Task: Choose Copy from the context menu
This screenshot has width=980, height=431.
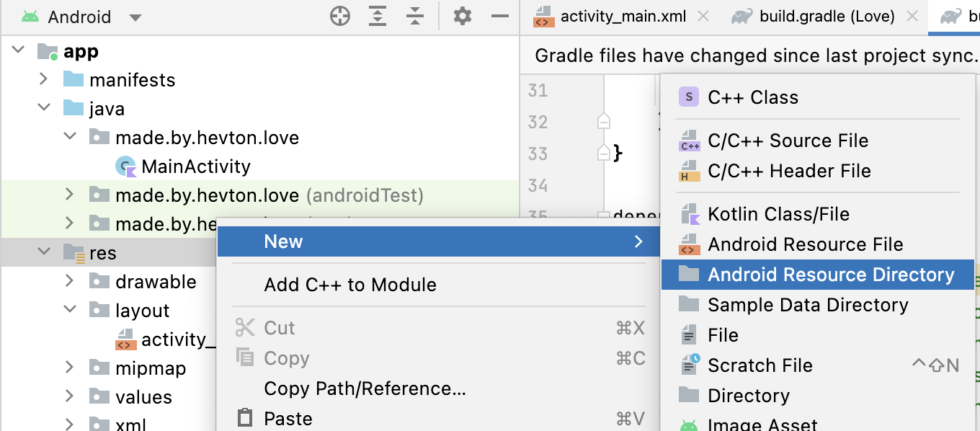Action: pyautogui.click(x=439, y=358)
